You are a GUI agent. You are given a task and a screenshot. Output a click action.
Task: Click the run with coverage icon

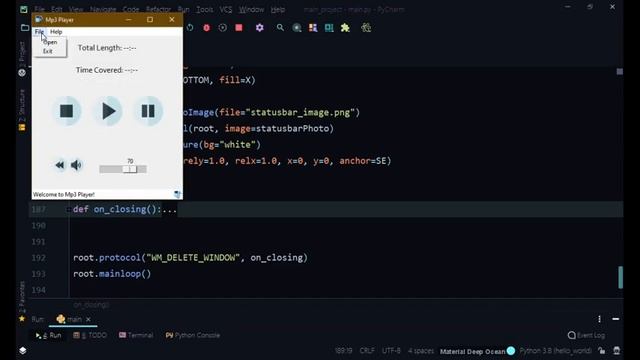pyautogui.click(x=222, y=28)
